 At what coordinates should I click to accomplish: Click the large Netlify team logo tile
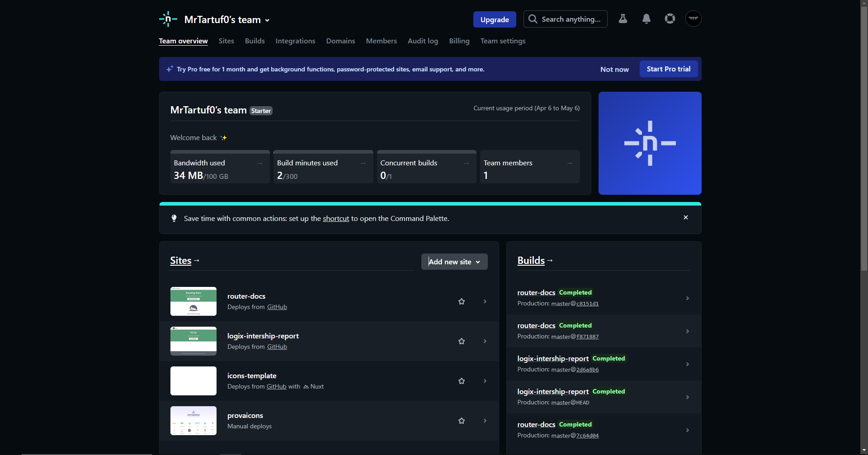650,143
